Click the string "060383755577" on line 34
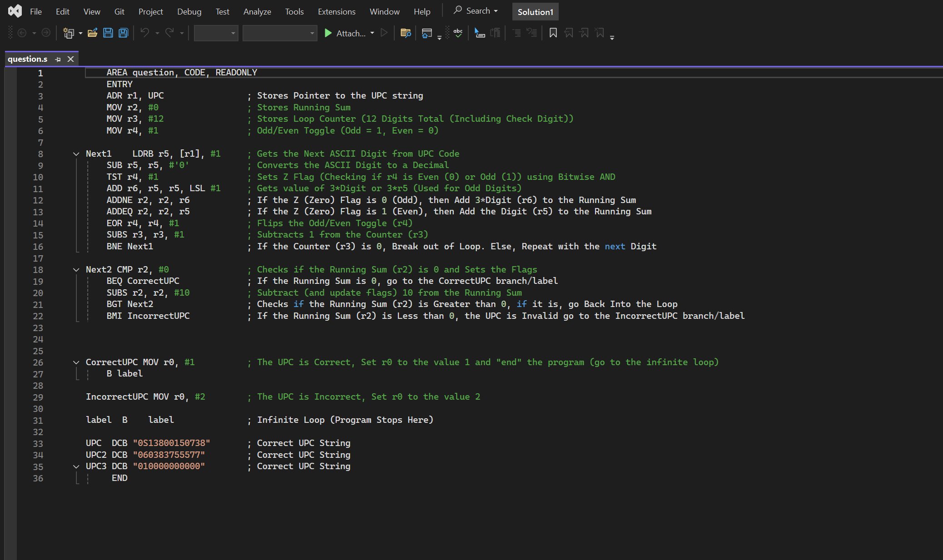This screenshot has width=943, height=560. 169,455
